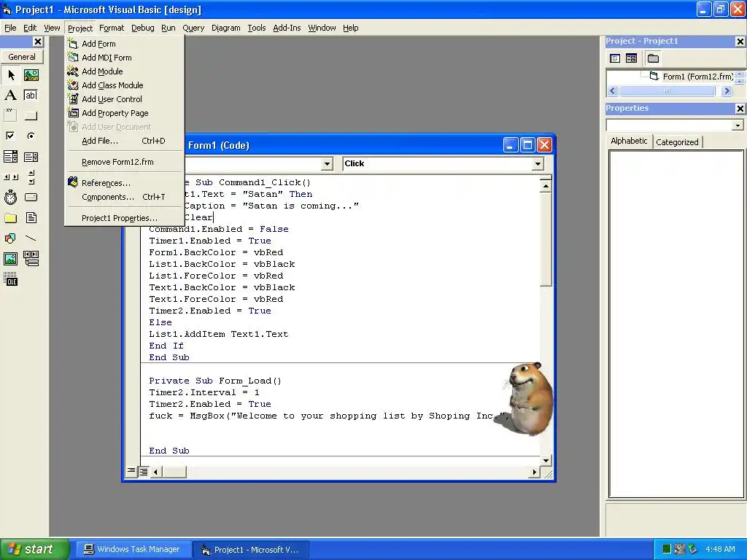Choose Add User Control menu entry

(x=112, y=99)
